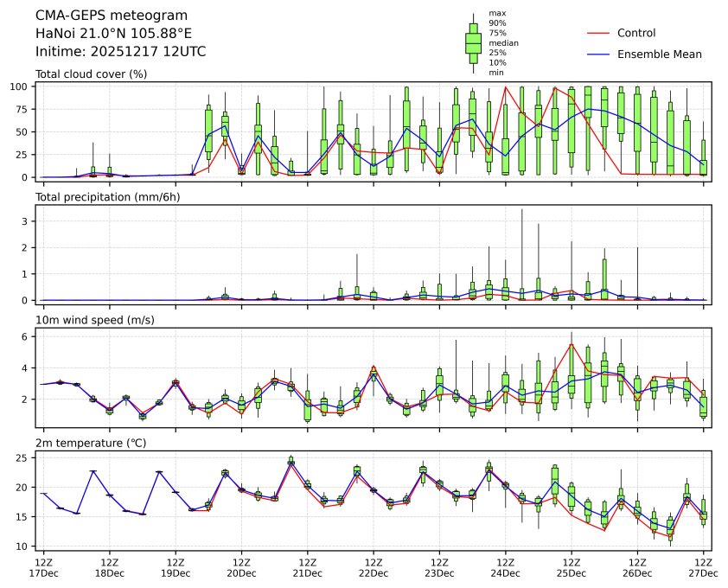Click the 'max' label in boxplot legend

(x=496, y=13)
